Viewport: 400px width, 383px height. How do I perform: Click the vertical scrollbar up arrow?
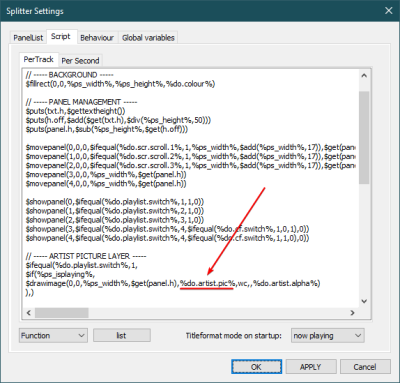[x=364, y=76]
